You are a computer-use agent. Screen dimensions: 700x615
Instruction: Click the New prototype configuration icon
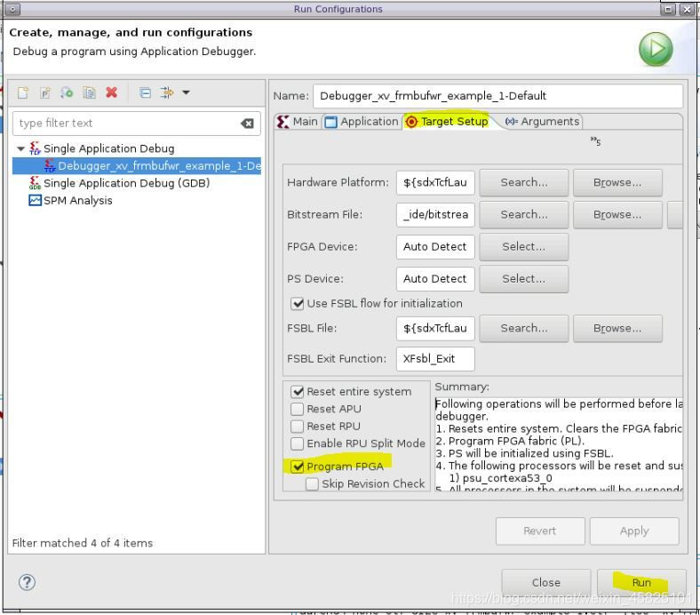pos(45,92)
